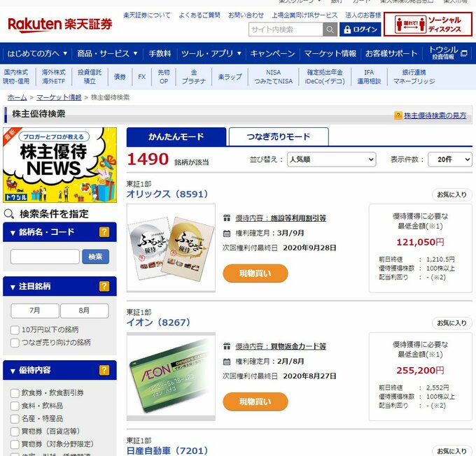
Task: Open help icon for 注目銘柄 panel
Action: [104, 286]
